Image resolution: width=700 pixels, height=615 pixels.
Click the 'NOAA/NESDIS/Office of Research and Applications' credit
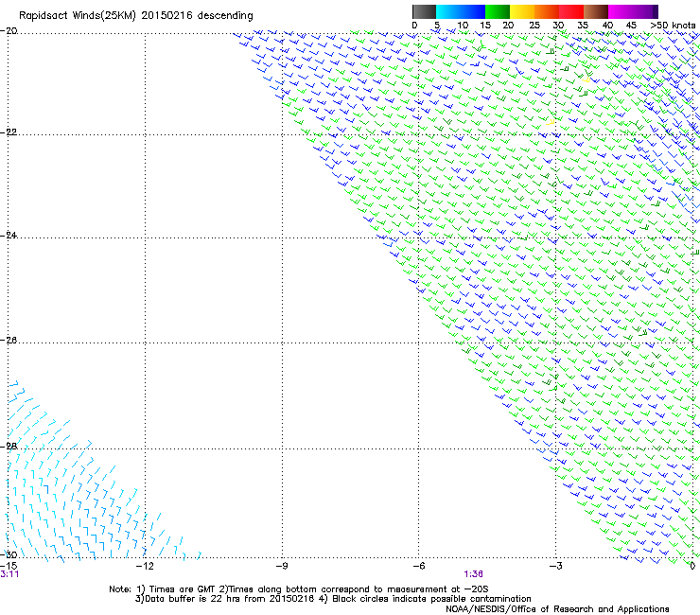(x=557, y=609)
